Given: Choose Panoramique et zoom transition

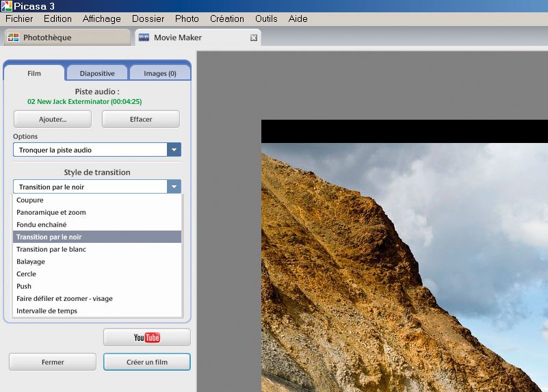Looking at the screenshot, I should pos(97,213).
